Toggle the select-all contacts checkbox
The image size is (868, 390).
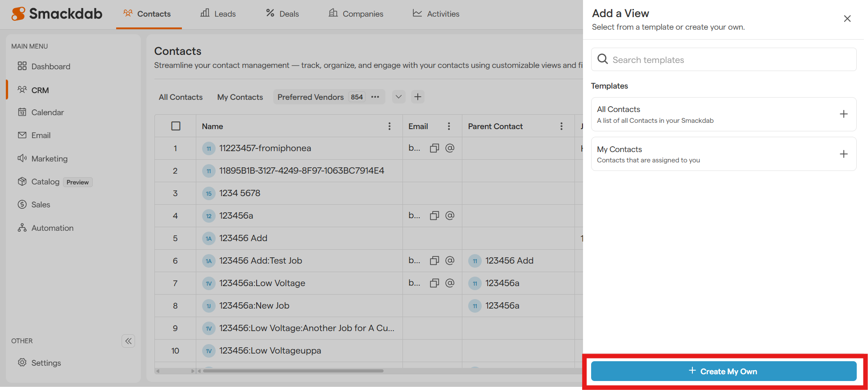[x=176, y=126]
